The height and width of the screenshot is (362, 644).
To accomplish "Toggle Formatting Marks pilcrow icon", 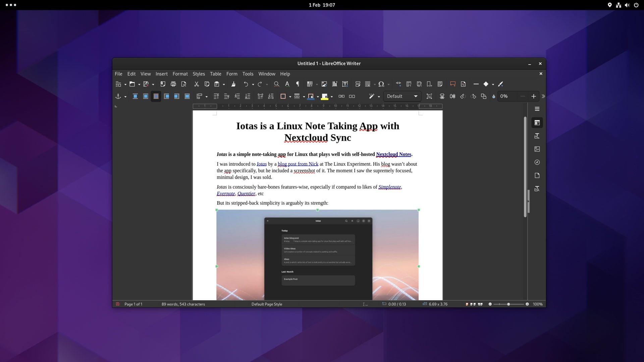I will [x=298, y=84].
